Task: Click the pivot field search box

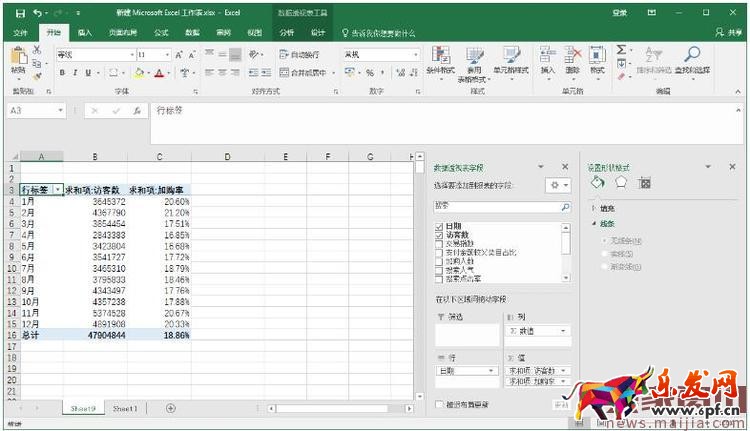Action: pos(496,207)
